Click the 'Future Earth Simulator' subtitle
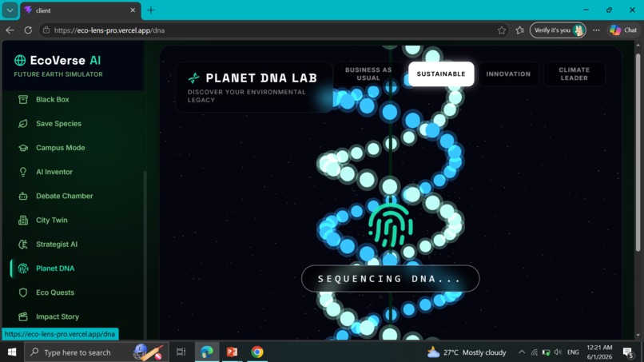Viewport: 644px width, 362px height. point(58,74)
